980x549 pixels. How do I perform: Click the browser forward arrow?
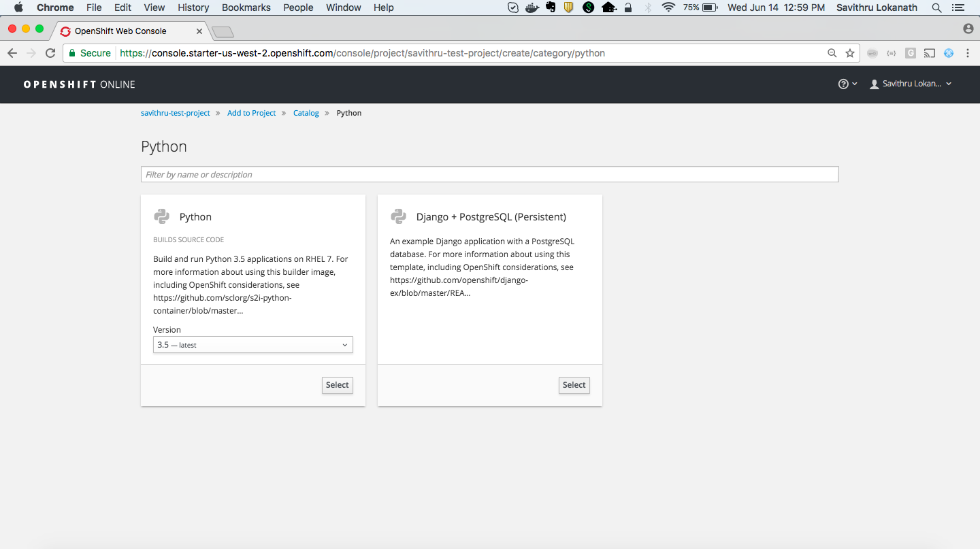31,53
